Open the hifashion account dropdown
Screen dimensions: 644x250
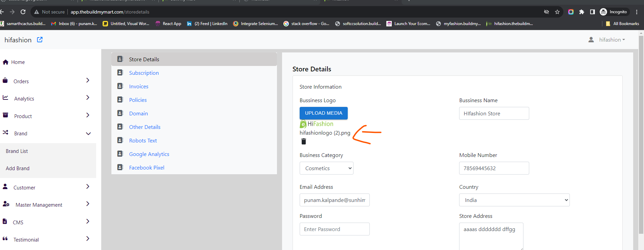(612, 40)
